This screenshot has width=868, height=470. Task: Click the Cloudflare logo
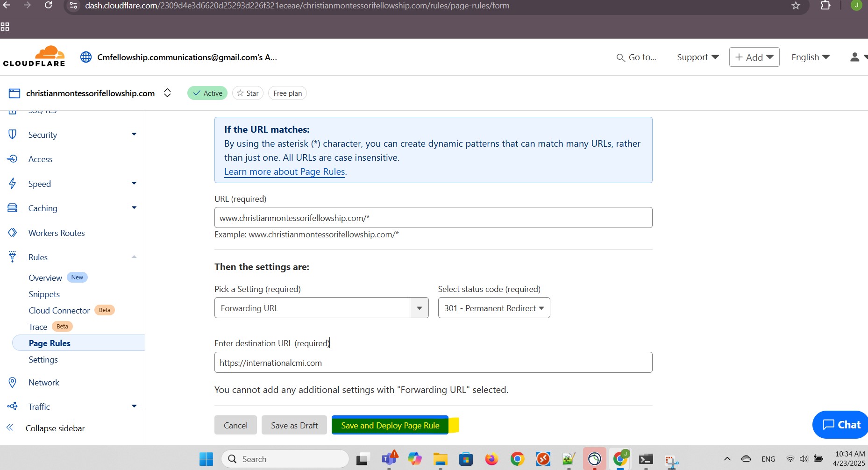click(x=34, y=57)
